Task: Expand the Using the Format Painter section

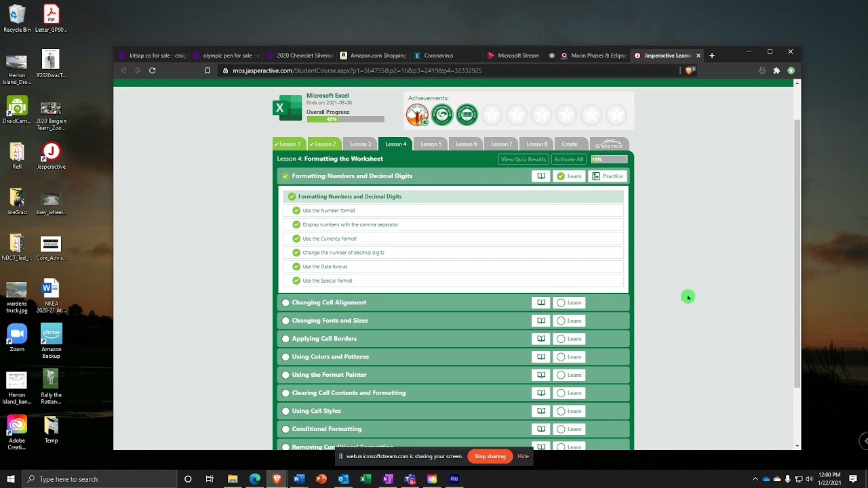Action: click(453, 375)
